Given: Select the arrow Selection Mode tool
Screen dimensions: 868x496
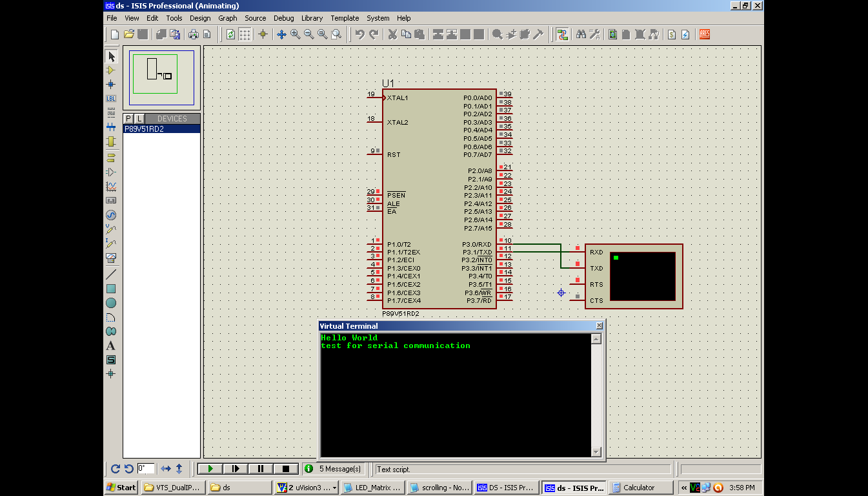Looking at the screenshot, I should coord(111,56).
